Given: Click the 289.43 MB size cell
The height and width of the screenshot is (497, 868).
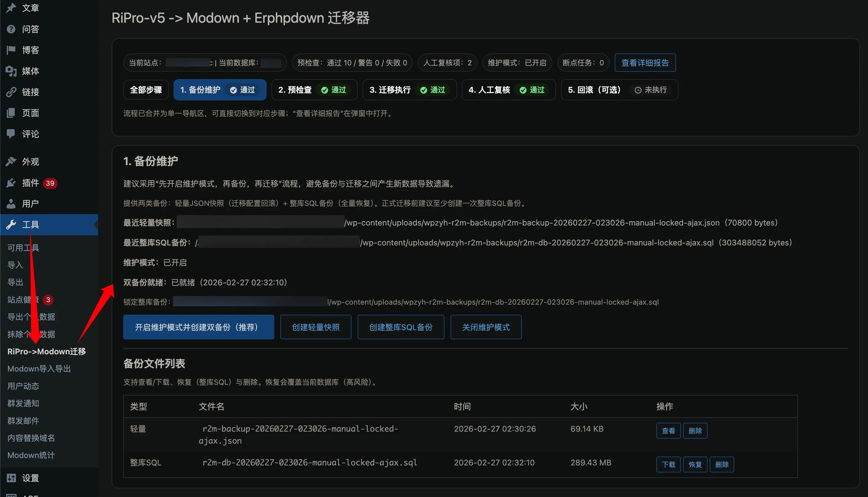Looking at the screenshot, I should click(591, 463).
